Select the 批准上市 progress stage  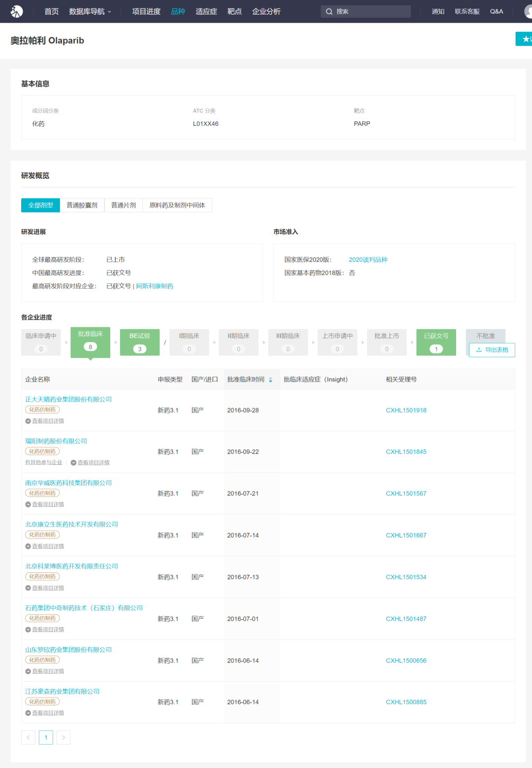[387, 342]
